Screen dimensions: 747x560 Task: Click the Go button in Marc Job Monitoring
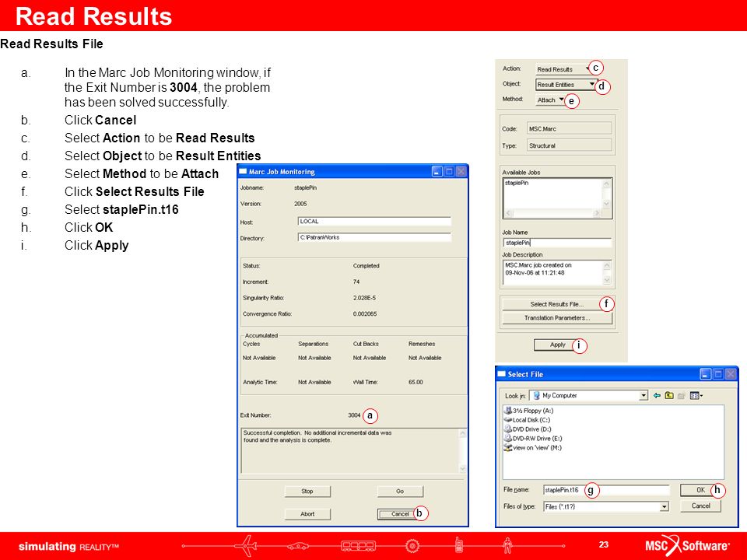pyautogui.click(x=400, y=491)
